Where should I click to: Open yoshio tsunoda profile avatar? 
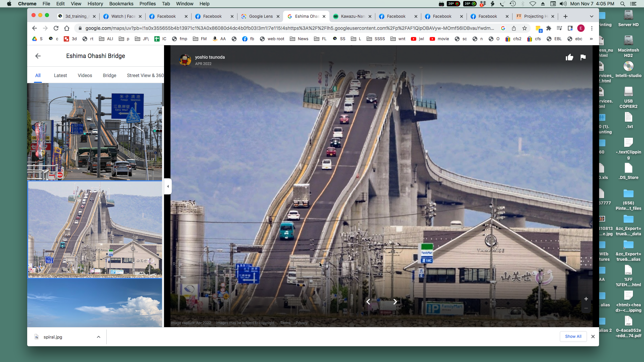(x=185, y=60)
